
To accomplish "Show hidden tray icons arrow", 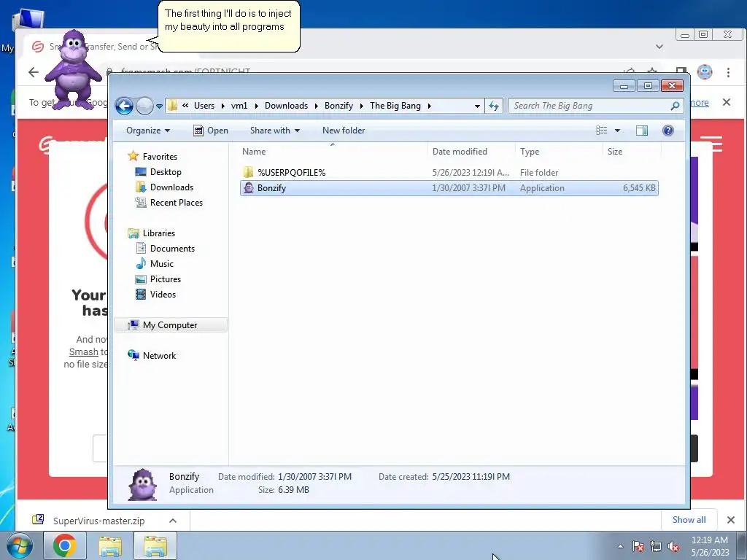I will [x=620, y=546].
